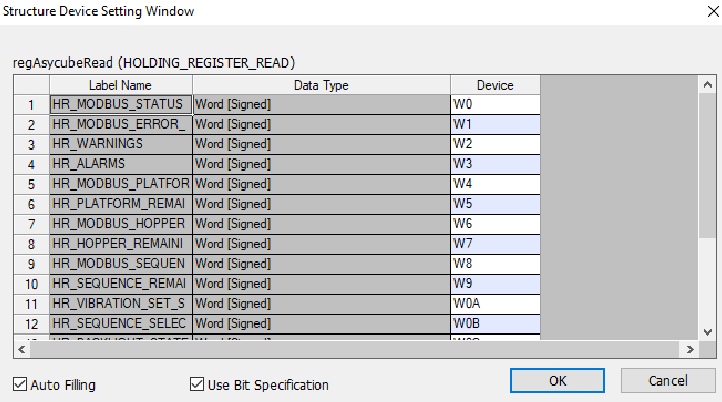Select the Device cell containing W7
The width and height of the screenshot is (722, 402).
pyautogui.click(x=495, y=244)
